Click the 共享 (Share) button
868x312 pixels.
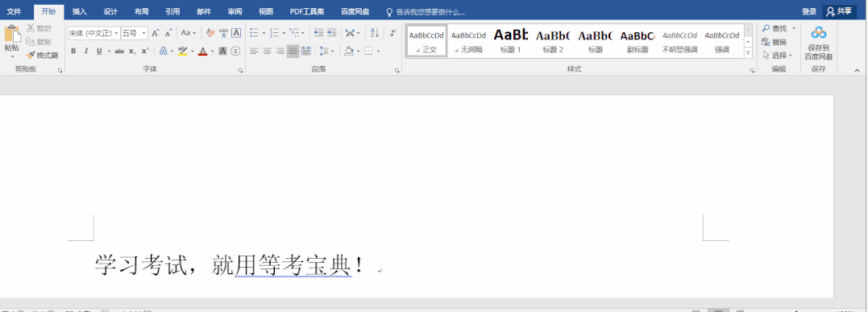point(839,11)
